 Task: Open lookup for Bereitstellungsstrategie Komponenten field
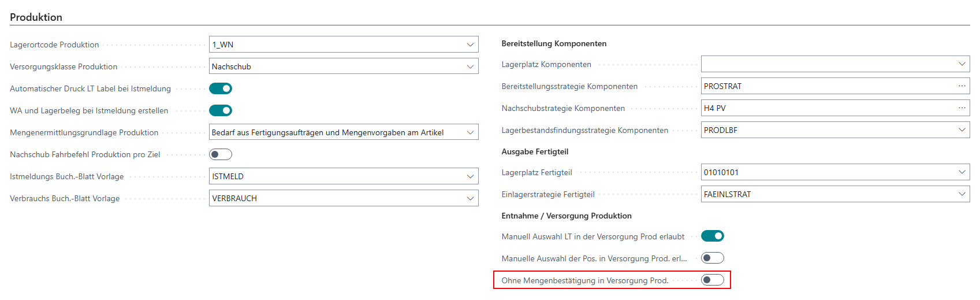tap(962, 86)
